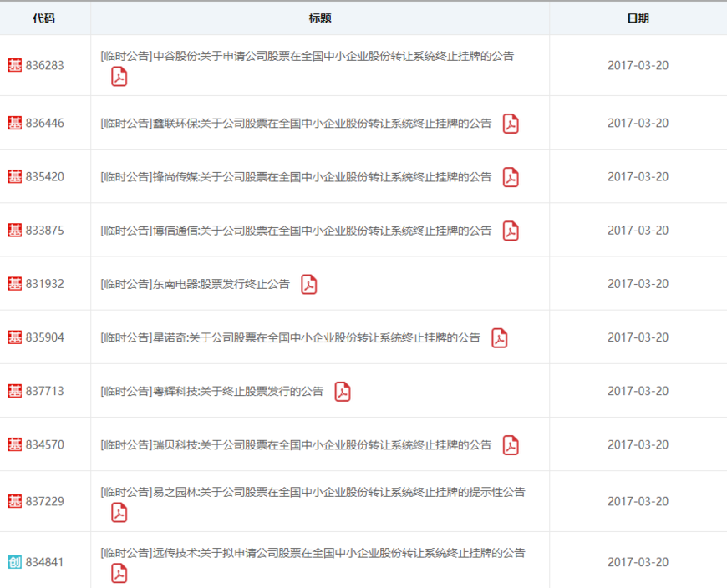
Task: Open 星诺奇 终止挂牌 announcement title
Action: [290, 337]
